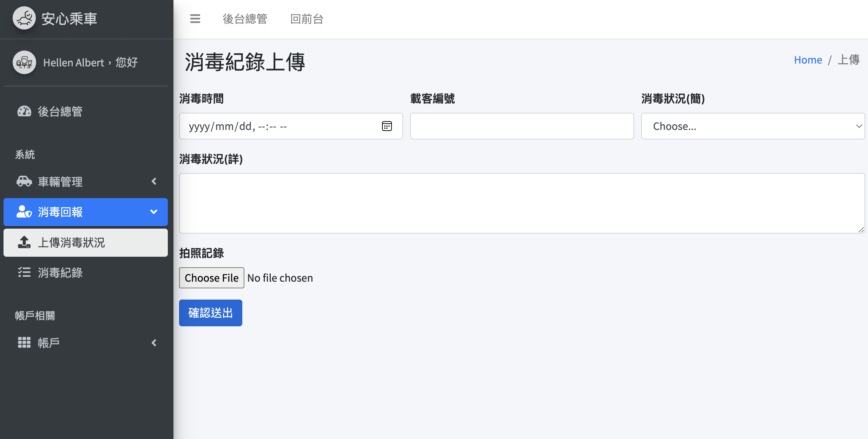Expand the 車輛管理 sidebar submenu arrow
Viewport: 868px width, 439px height.
[154, 182]
